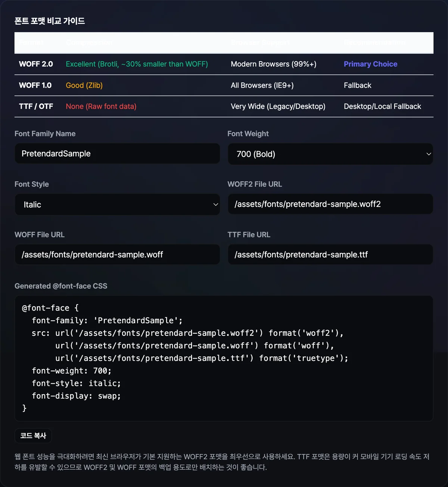
Task: Click the Font Family Name input field
Action: (x=117, y=153)
